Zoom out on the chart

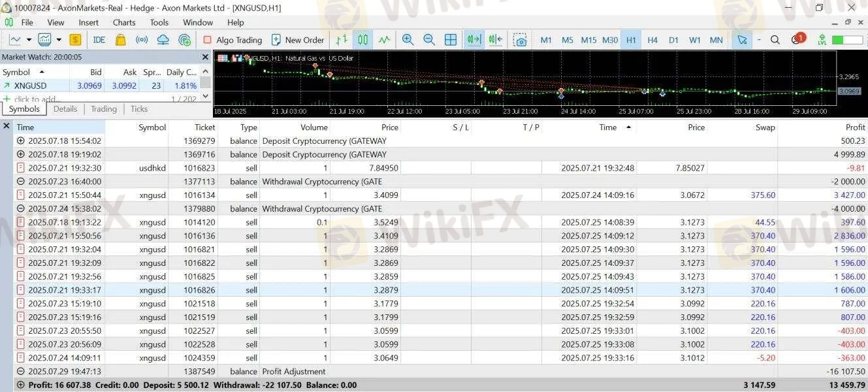pos(429,40)
